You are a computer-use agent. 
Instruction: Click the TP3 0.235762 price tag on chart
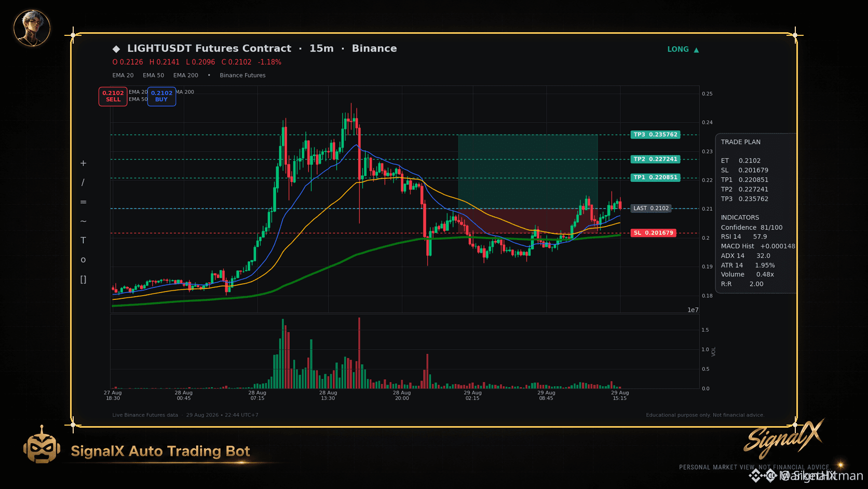pos(655,135)
